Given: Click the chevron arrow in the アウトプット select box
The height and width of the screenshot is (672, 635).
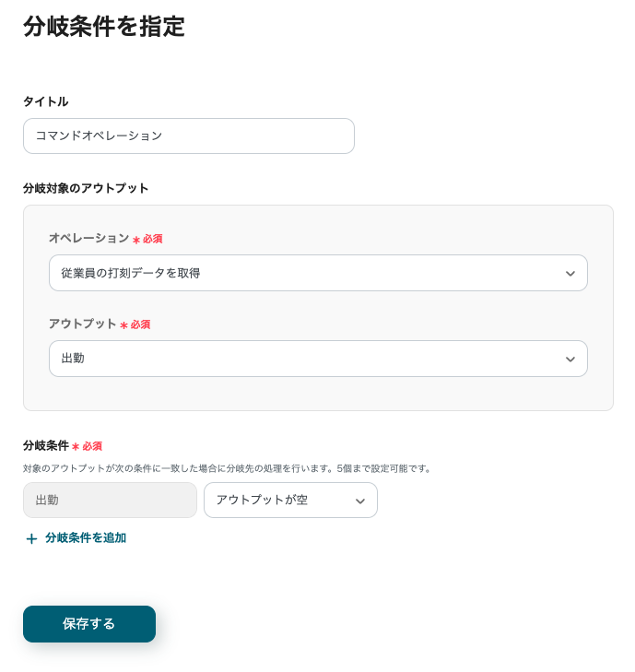Looking at the screenshot, I should click(x=570, y=360).
